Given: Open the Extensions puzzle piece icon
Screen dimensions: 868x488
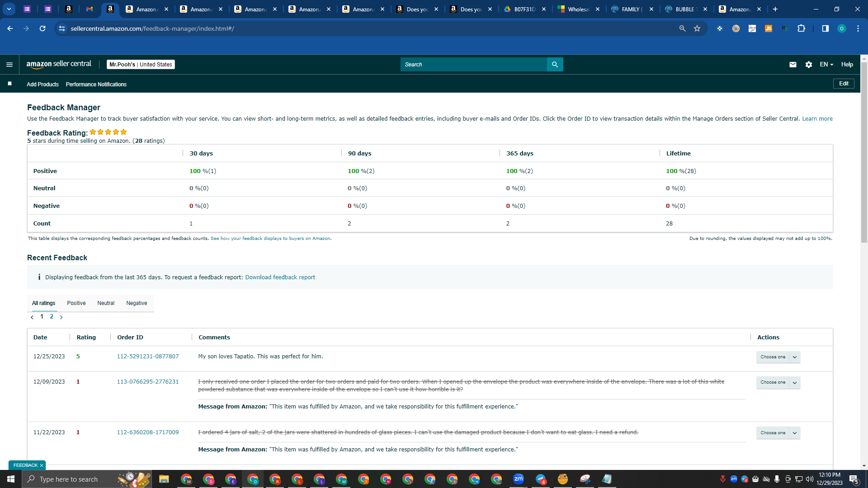Looking at the screenshot, I should coord(801,28).
